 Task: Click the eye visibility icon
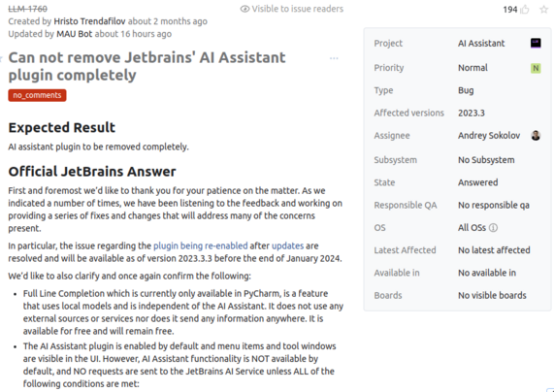(244, 9)
